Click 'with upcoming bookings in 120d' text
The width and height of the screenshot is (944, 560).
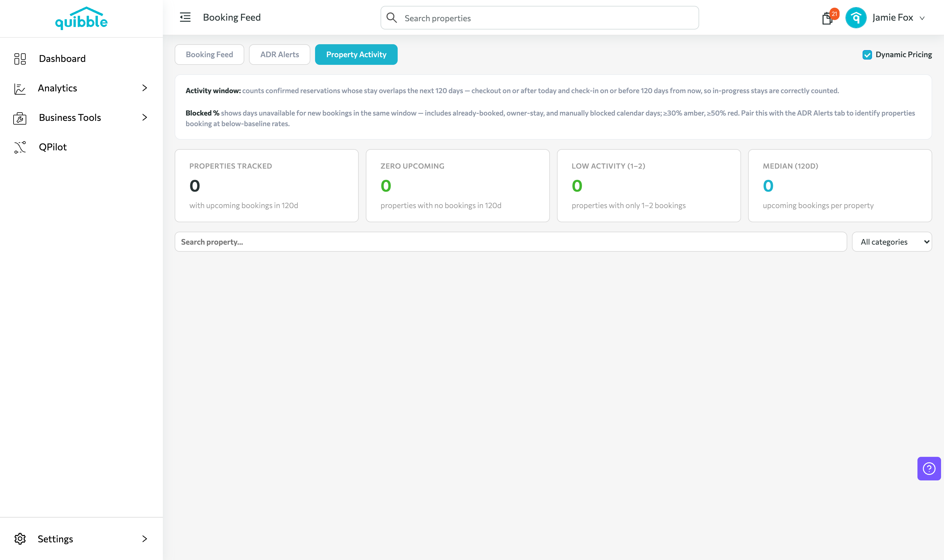[244, 205]
